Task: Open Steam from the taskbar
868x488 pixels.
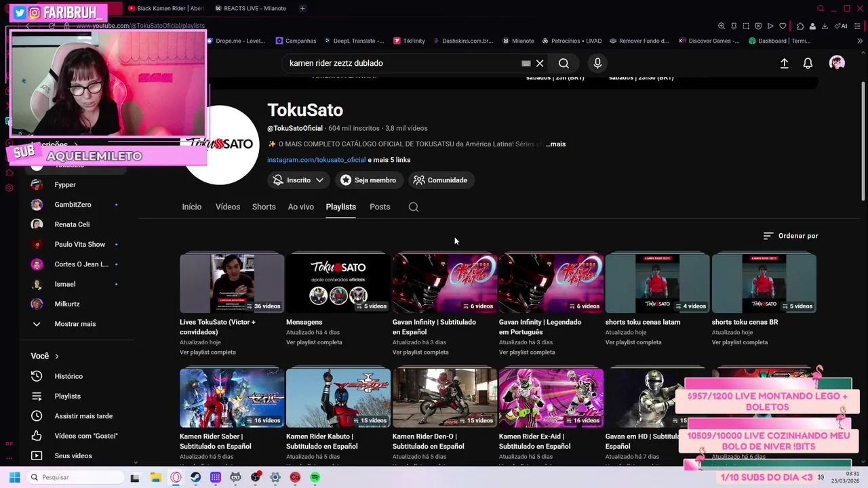Action: click(195, 477)
